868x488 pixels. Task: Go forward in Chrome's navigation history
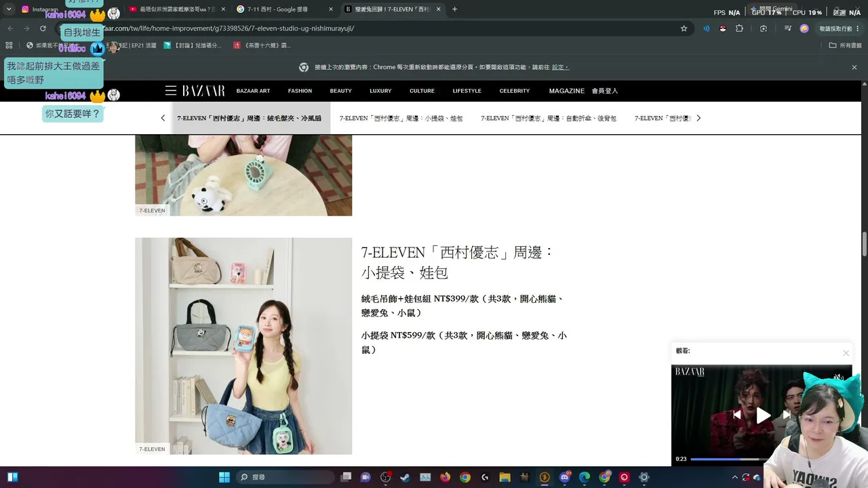26,28
